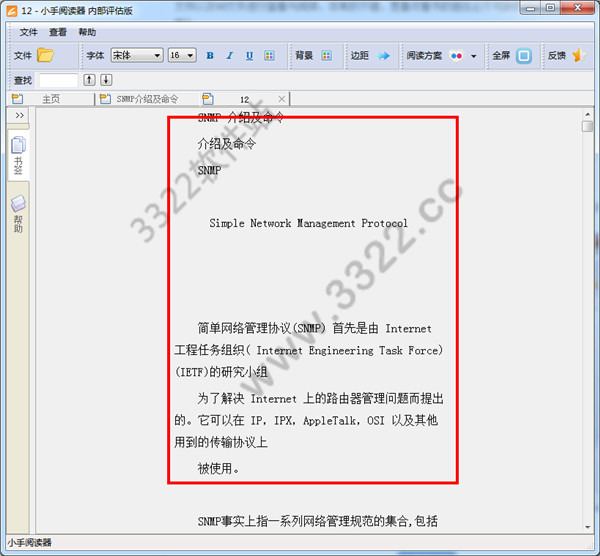The height and width of the screenshot is (556, 600).
Task: Click the line '被使用。'
Action: 218,468
